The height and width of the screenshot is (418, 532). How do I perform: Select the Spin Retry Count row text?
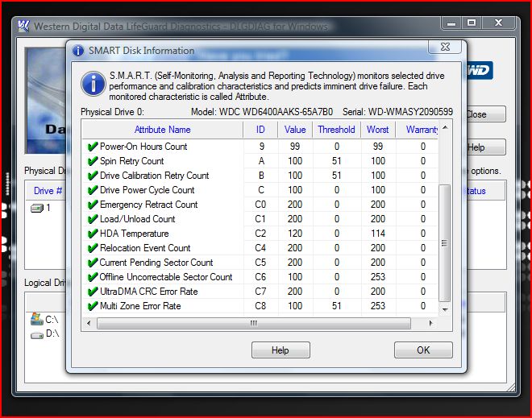click(131, 161)
